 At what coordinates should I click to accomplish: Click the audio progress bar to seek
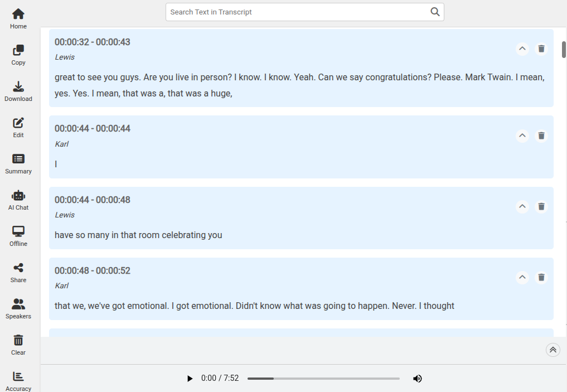(x=323, y=378)
